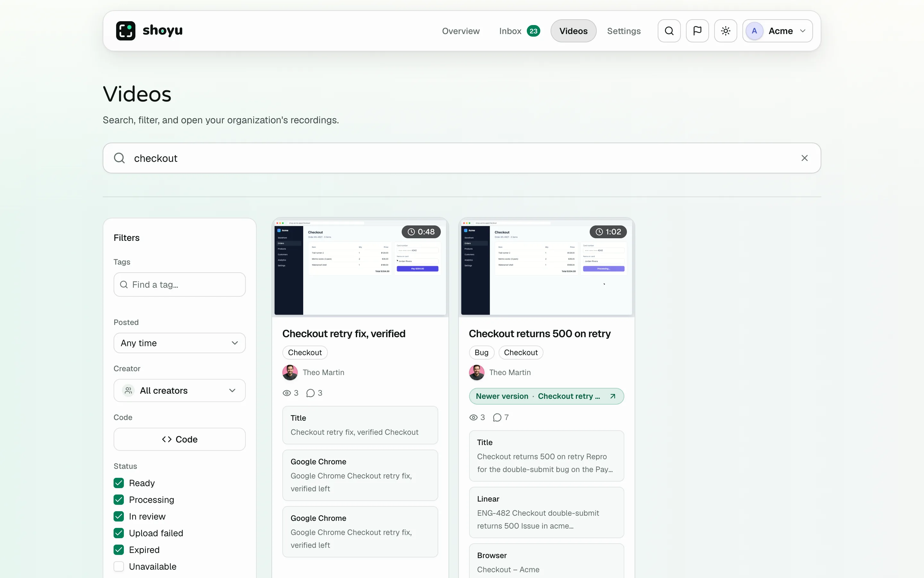The height and width of the screenshot is (578, 924).
Task: Click the Bug tag chip
Action: [x=482, y=353]
